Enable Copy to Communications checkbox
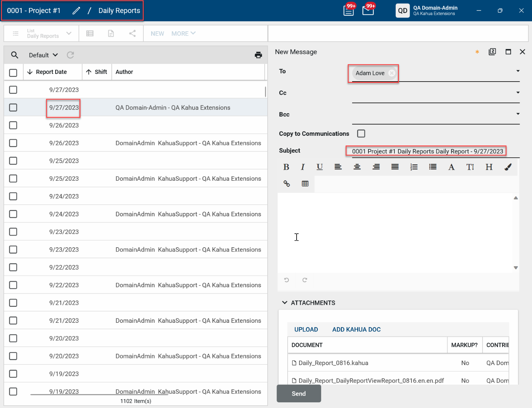The height and width of the screenshot is (408, 532). pos(361,133)
